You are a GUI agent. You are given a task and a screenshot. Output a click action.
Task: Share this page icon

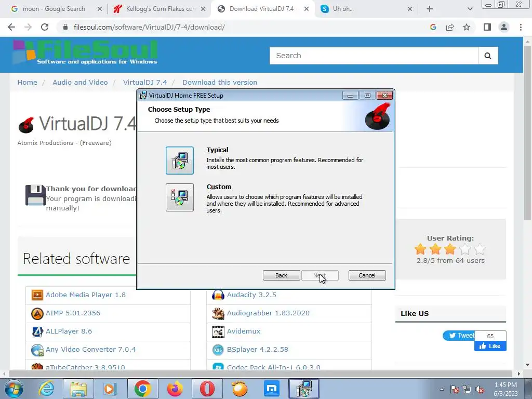(450, 27)
